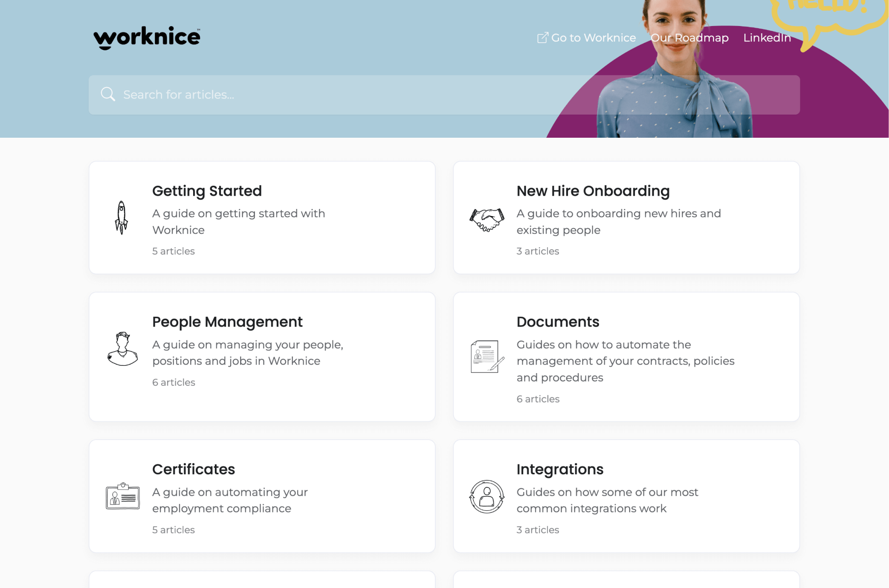The width and height of the screenshot is (889, 588).
Task: Select Go to Worknice in the navigation
Action: (594, 38)
